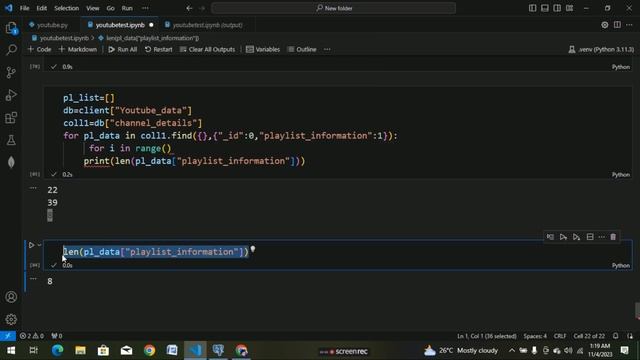
Task: Run by line in cell toolbar
Action: click(550, 237)
